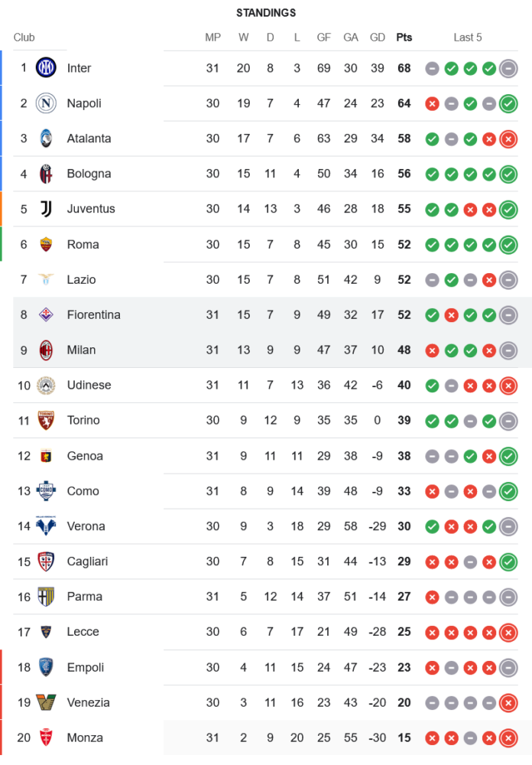Open the Bologna team link
This screenshot has width=532, height=765.
click(89, 174)
